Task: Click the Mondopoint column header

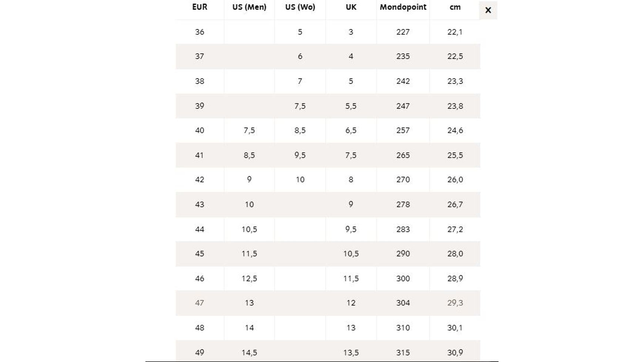Action: pos(403,7)
